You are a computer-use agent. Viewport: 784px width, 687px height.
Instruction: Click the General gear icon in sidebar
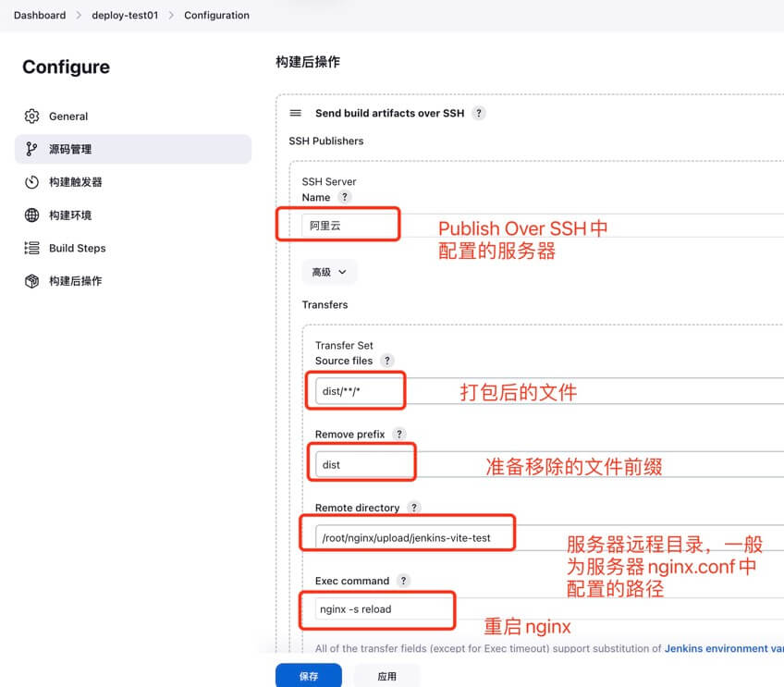(32, 117)
